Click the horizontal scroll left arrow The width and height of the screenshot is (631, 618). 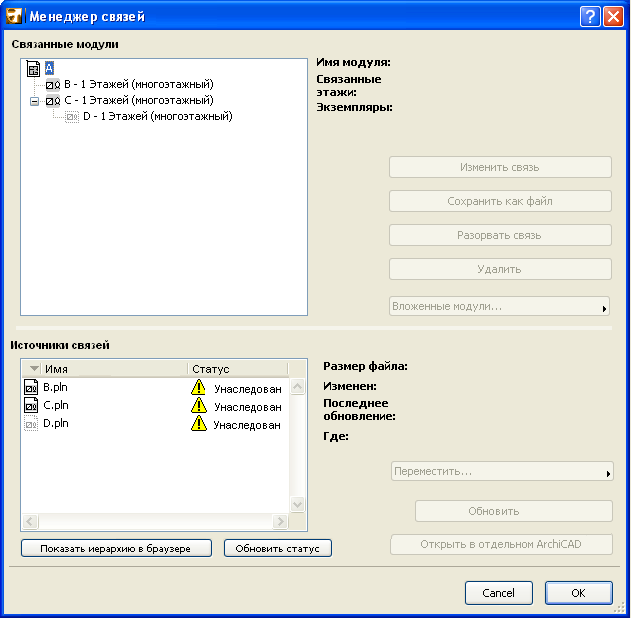[x=31, y=521]
